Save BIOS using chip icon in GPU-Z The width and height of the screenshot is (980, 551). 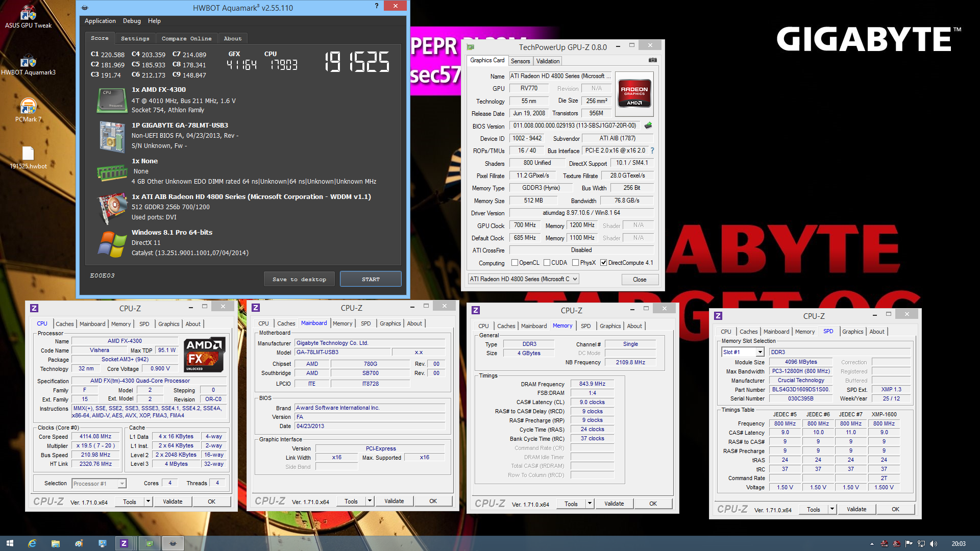[x=648, y=126]
